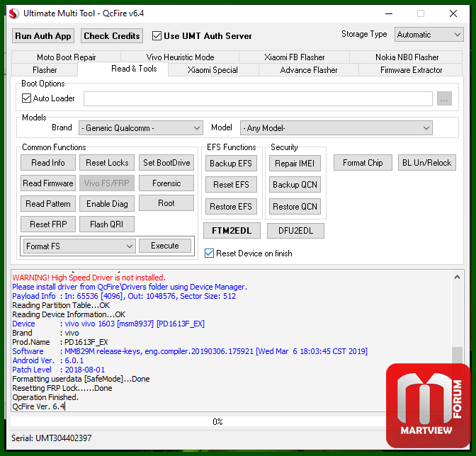Click the Prod.Name PD1613F_EX log line
Image resolution: width=476 pixels, height=456 pixels.
[x=59, y=342]
